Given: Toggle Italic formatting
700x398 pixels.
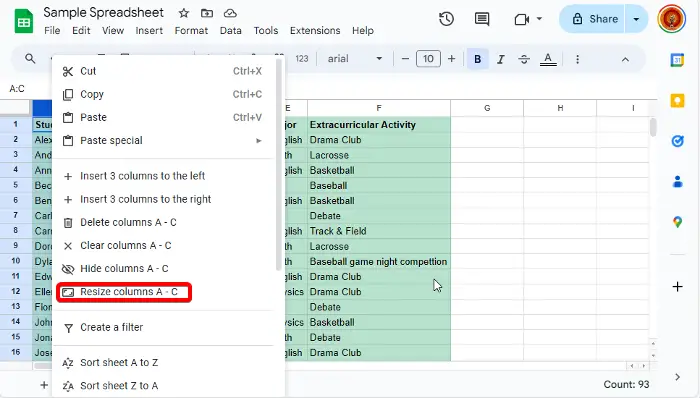Looking at the screenshot, I should (500, 59).
